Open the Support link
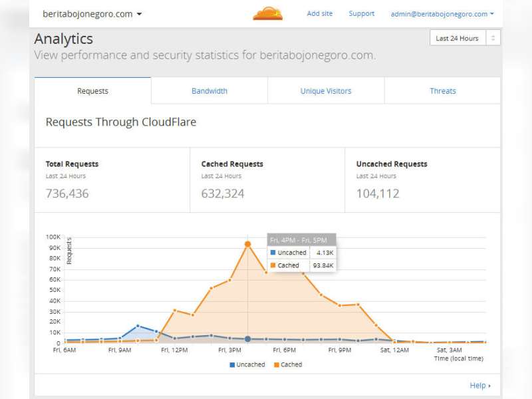532x399 pixels. (361, 14)
